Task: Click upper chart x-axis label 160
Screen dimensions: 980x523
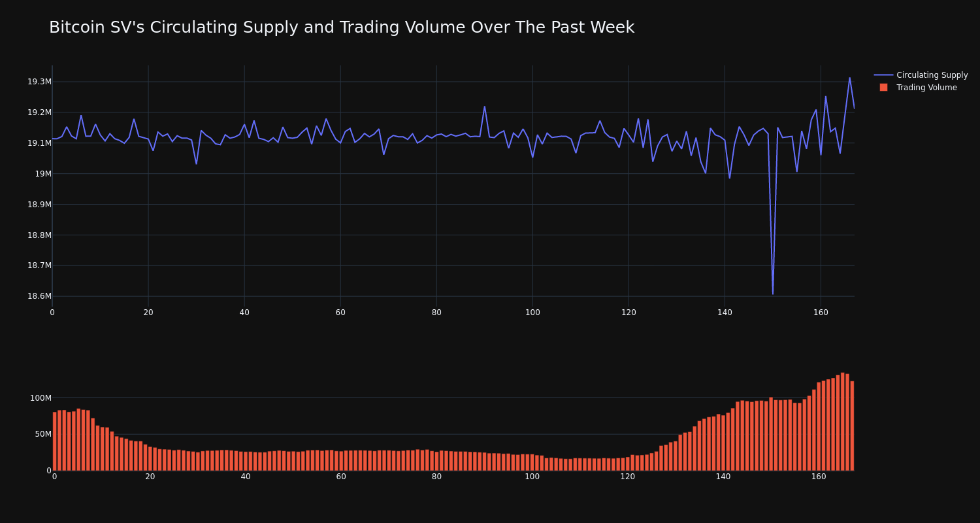Action: click(x=821, y=312)
